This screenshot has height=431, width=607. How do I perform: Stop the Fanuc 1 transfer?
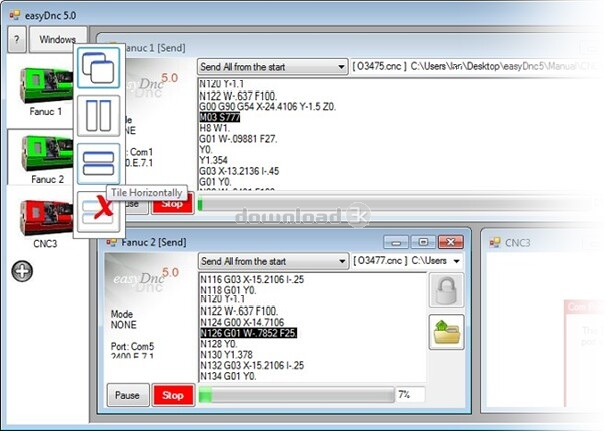(x=173, y=204)
